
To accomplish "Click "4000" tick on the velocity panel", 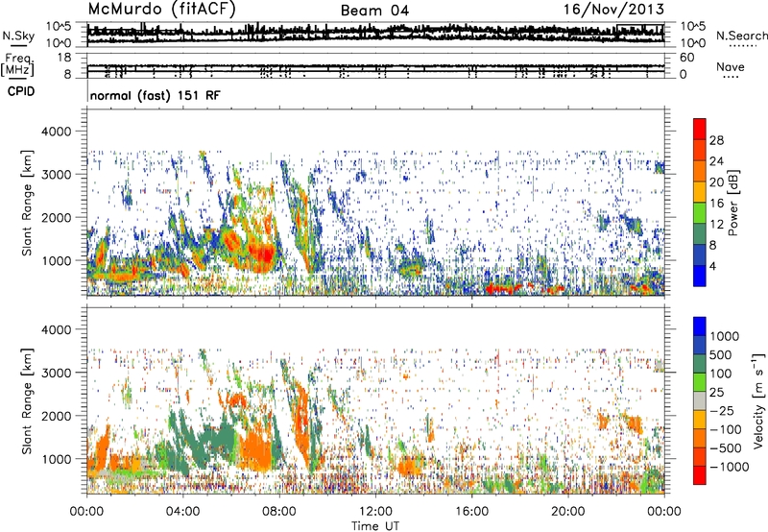I will (56, 329).
